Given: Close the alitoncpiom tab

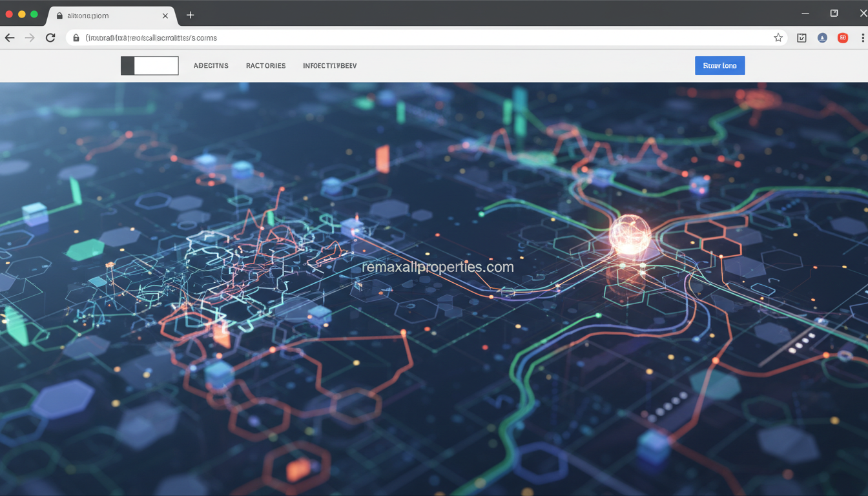Looking at the screenshot, I should tap(165, 15).
